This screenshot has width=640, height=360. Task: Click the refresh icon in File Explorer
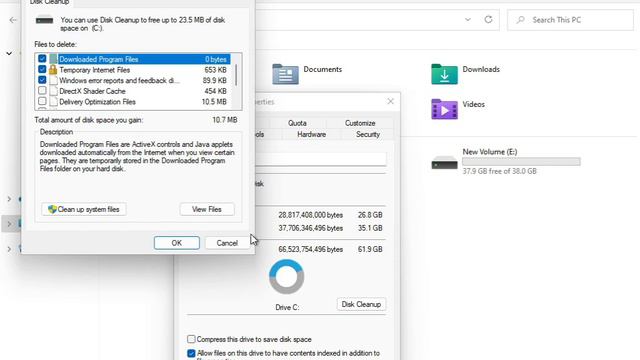(488, 20)
